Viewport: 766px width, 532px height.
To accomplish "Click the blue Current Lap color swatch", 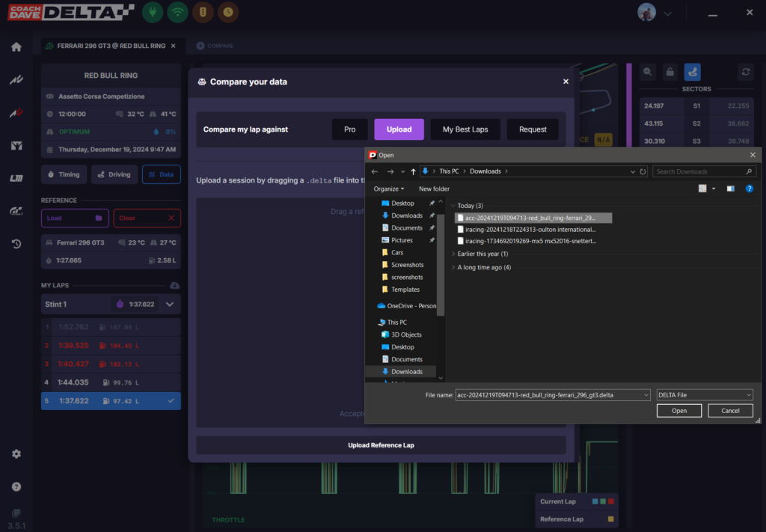I will click(595, 502).
